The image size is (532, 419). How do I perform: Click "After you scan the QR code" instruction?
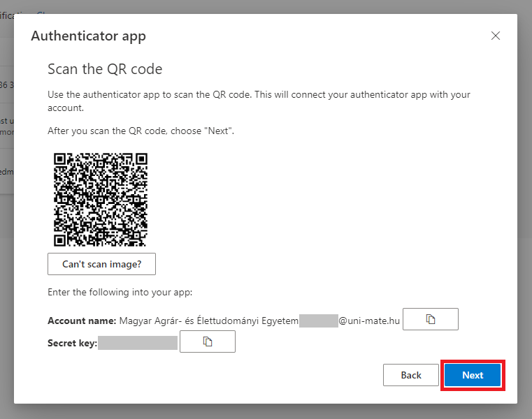click(x=140, y=131)
